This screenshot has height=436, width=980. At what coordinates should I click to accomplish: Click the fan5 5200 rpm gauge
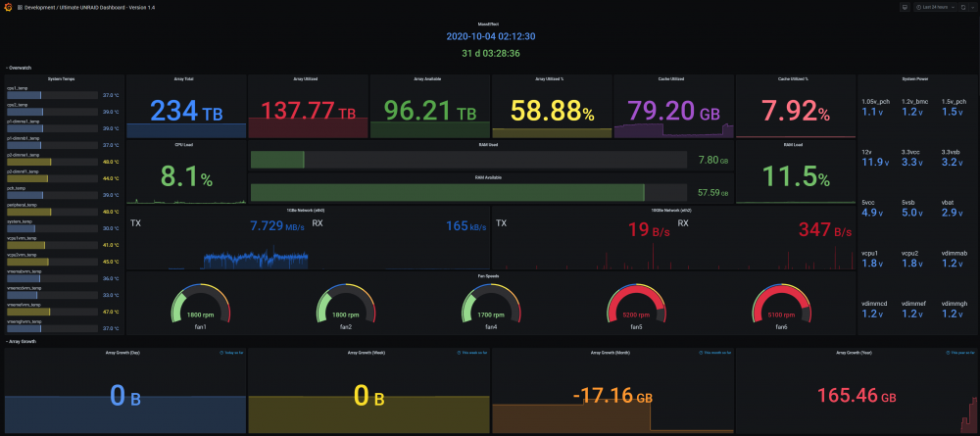636,305
